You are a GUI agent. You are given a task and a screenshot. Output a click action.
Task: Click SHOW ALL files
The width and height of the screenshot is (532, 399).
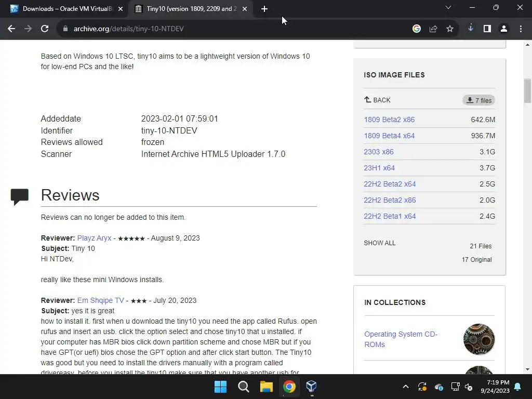tap(380, 243)
